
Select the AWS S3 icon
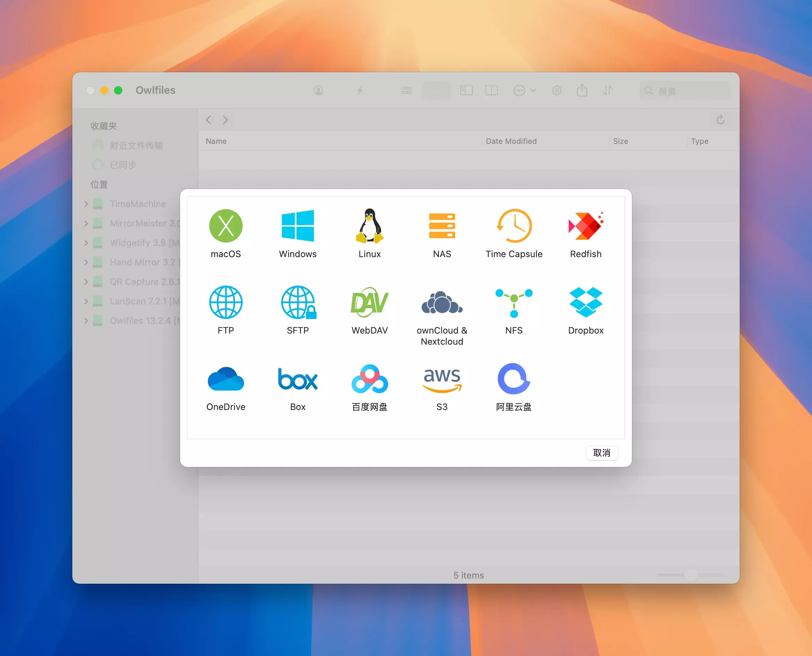pyautogui.click(x=441, y=379)
